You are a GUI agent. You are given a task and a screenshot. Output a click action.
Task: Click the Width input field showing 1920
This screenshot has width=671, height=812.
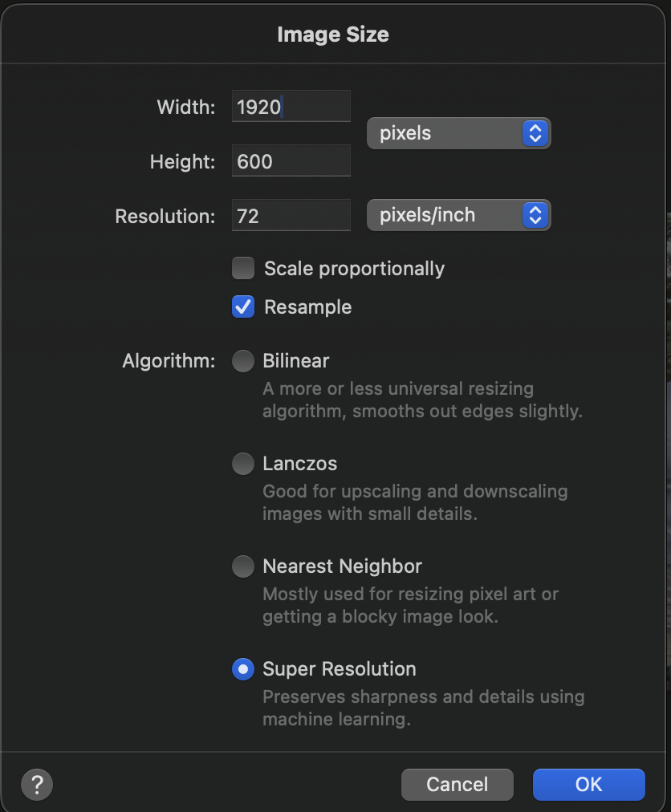pos(291,106)
